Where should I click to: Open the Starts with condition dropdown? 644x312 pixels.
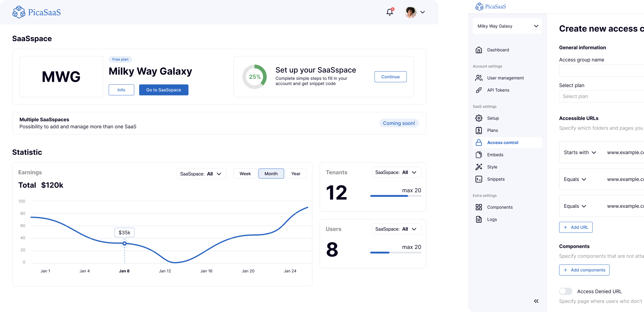(x=580, y=152)
